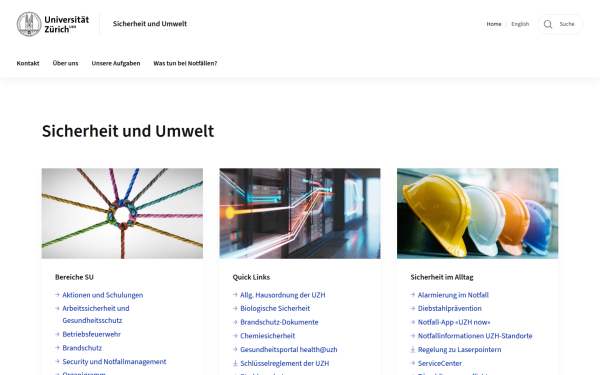Image resolution: width=600 pixels, height=375 pixels.
Task: Focus the Suche search field
Action: pos(560,24)
